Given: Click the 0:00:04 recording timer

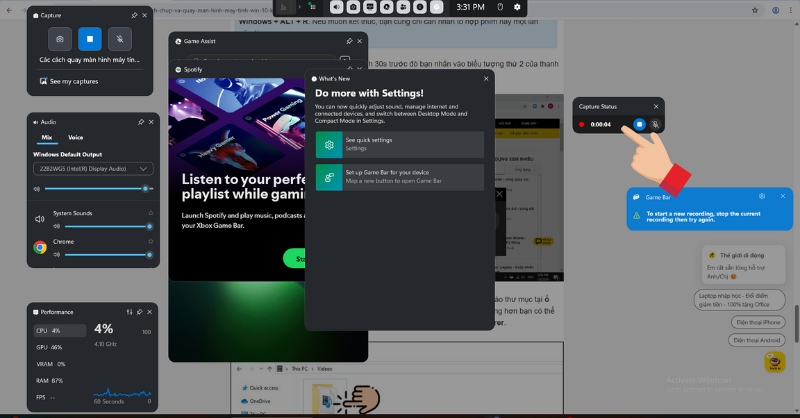Looking at the screenshot, I should click(601, 125).
